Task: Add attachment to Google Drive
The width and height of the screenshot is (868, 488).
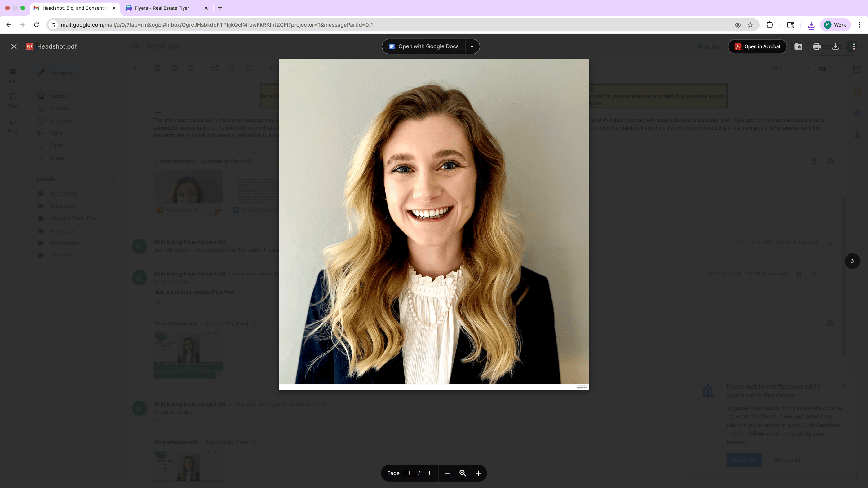Action: (x=798, y=46)
